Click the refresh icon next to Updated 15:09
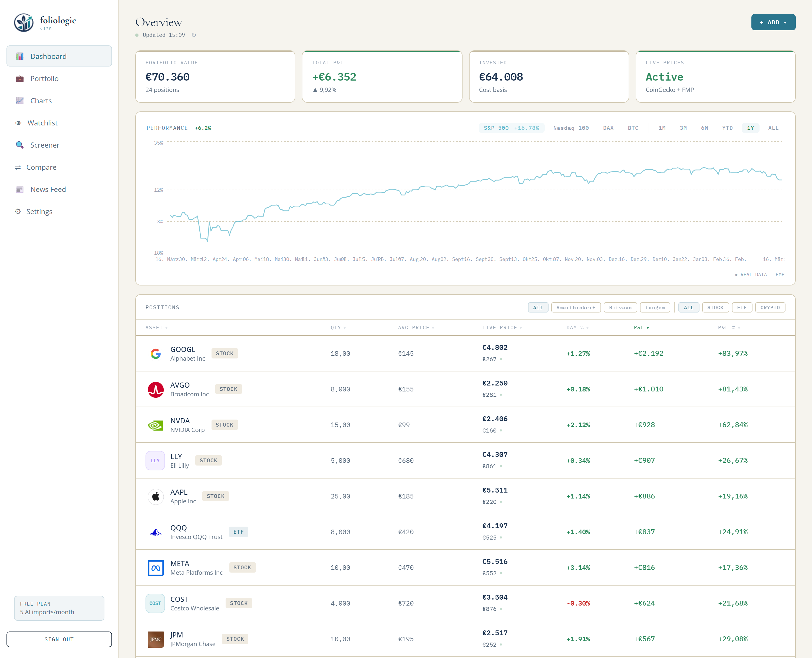 pos(194,35)
